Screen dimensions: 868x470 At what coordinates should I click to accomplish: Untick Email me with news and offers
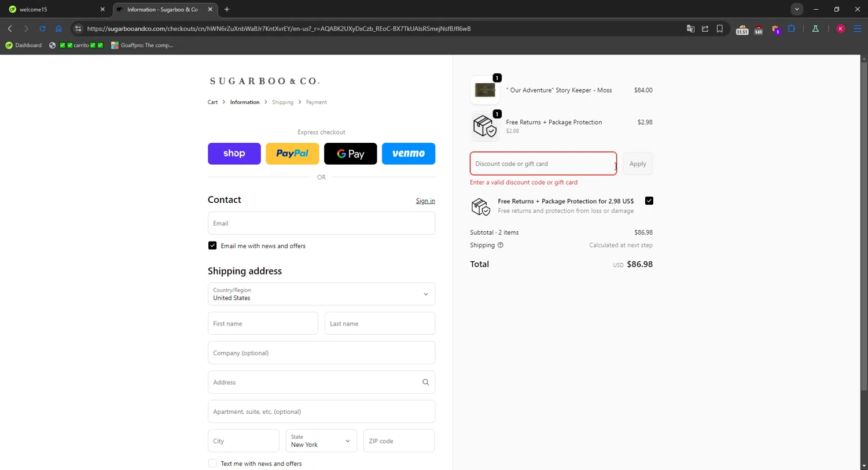tap(212, 246)
